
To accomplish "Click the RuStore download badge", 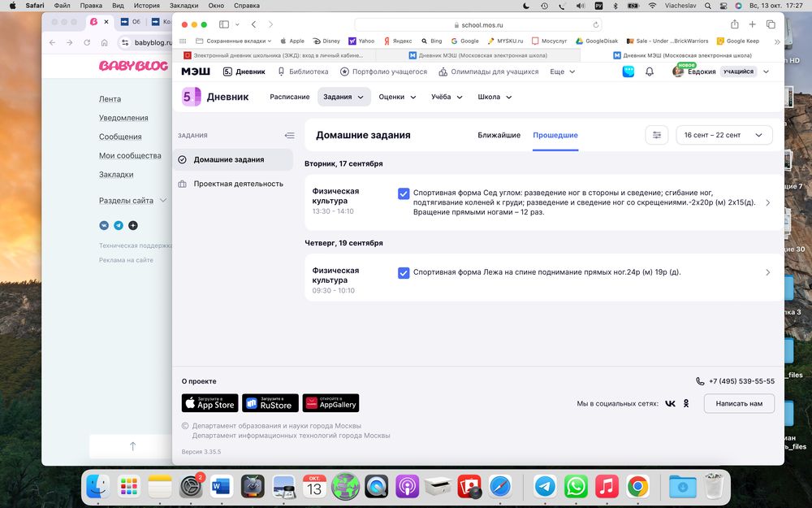I will (270, 403).
